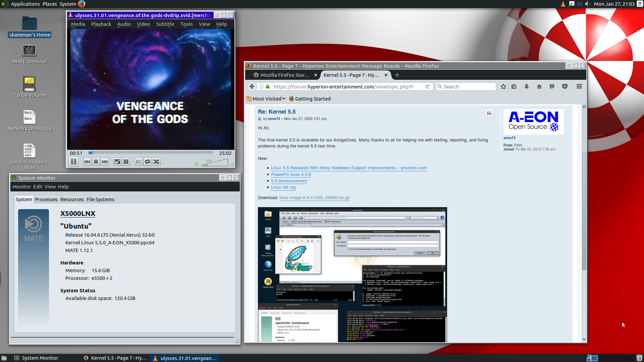Launch Firefox from top panel icon
This screenshot has height=362, width=644.
(x=82, y=4)
